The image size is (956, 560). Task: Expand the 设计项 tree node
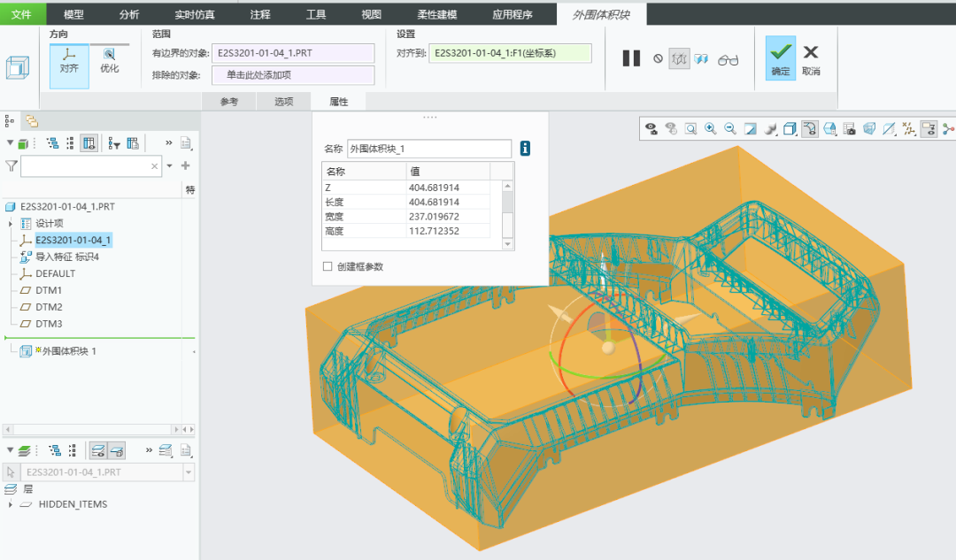(11, 224)
